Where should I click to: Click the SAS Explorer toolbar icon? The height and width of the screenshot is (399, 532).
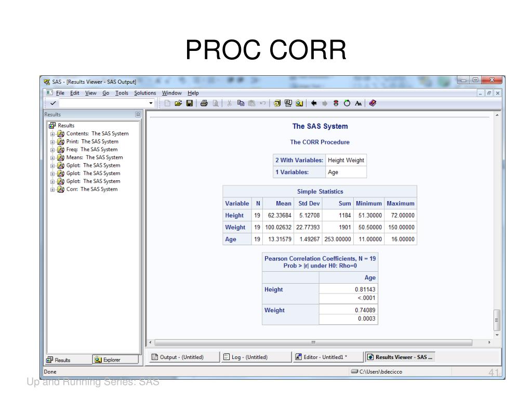pyautogui.click(x=288, y=103)
